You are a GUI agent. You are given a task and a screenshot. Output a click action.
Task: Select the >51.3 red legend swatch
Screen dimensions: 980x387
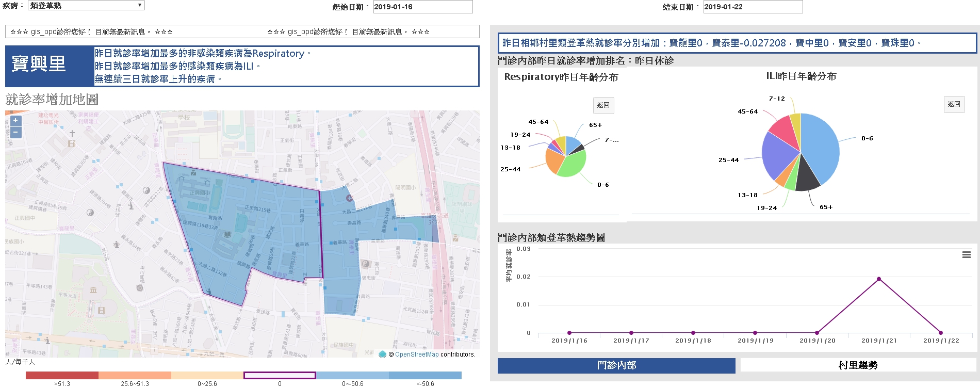click(x=62, y=375)
